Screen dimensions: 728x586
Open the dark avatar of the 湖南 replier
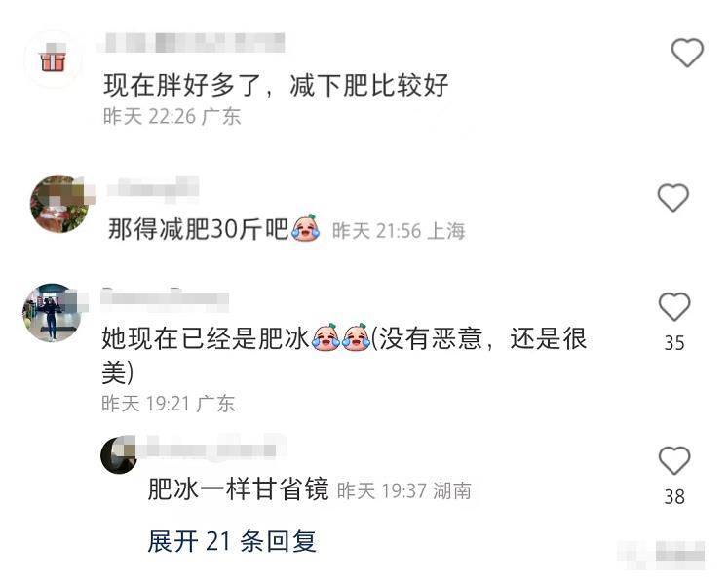click(x=119, y=455)
